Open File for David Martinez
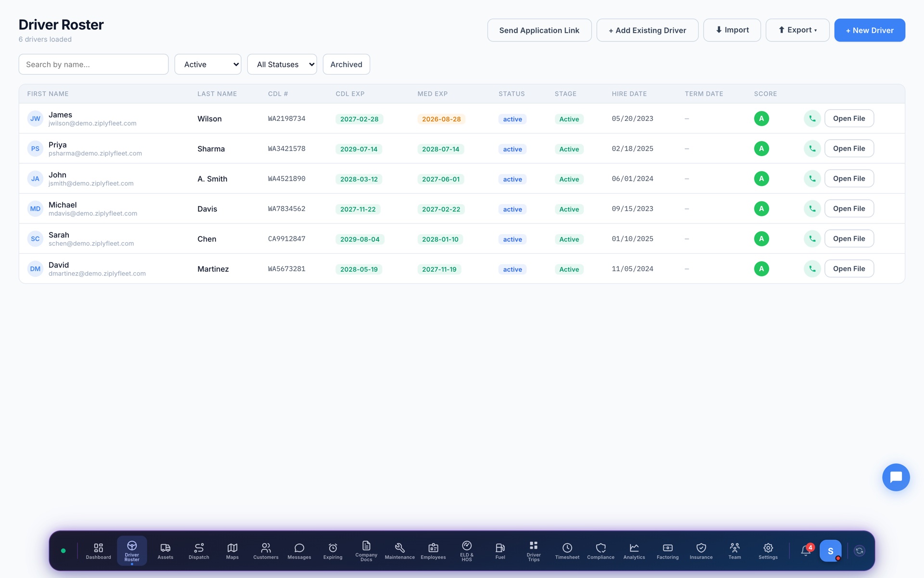The height and width of the screenshot is (578, 924). 849,269
